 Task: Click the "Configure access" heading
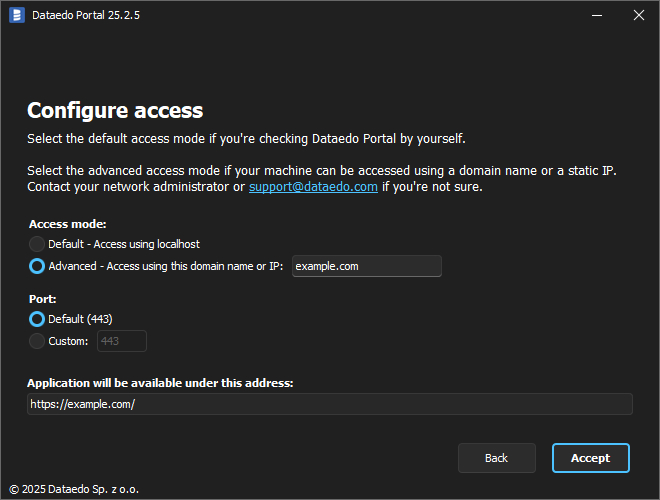point(115,111)
